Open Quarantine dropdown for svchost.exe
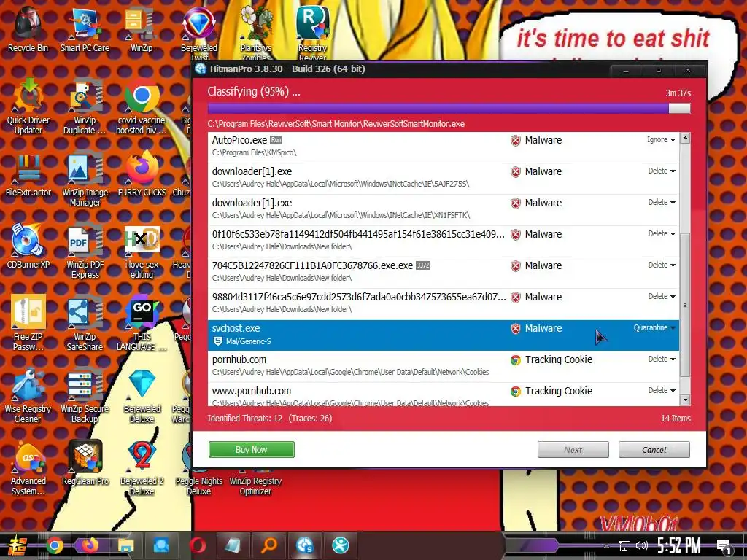747x560 pixels. click(654, 327)
